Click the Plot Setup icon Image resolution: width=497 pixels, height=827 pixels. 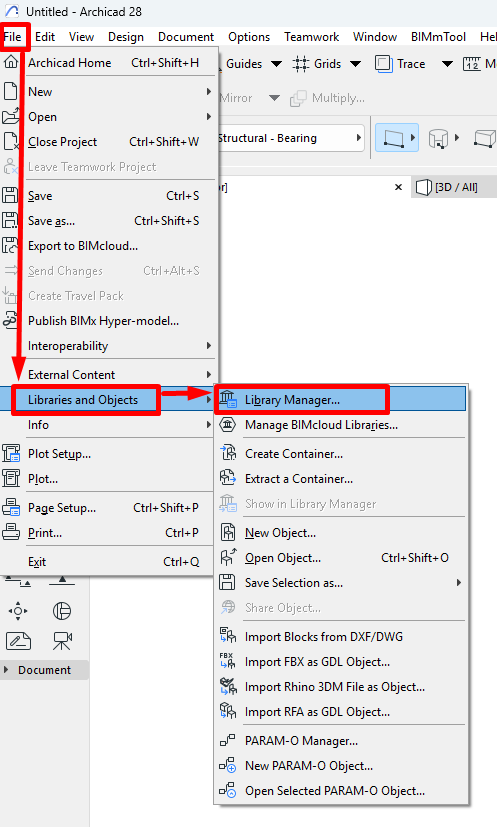pyautogui.click(x=11, y=453)
